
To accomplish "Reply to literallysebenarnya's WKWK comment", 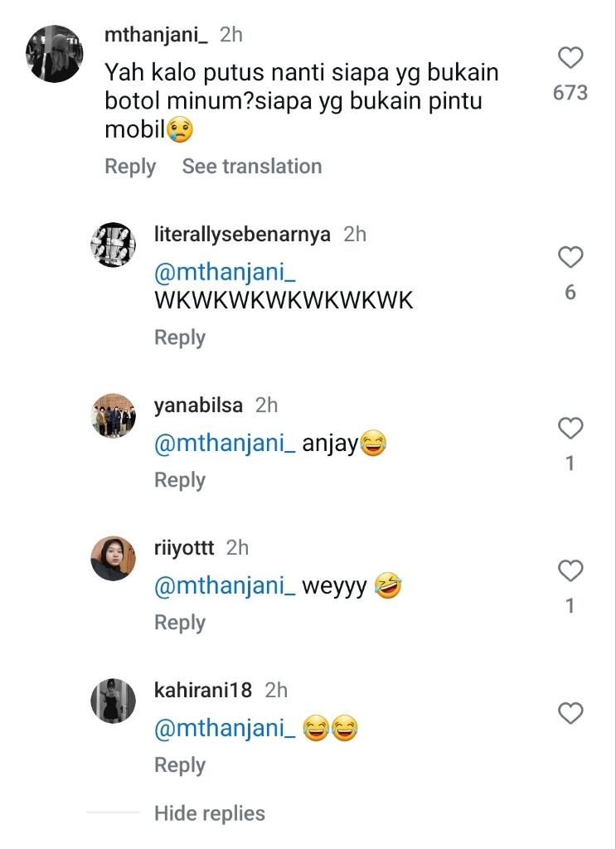I will click(180, 337).
